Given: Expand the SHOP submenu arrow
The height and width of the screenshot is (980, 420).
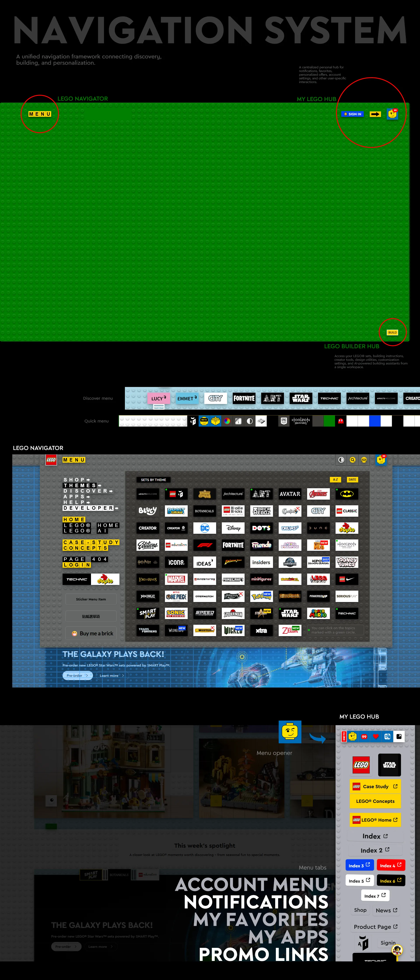Looking at the screenshot, I should point(88,480).
